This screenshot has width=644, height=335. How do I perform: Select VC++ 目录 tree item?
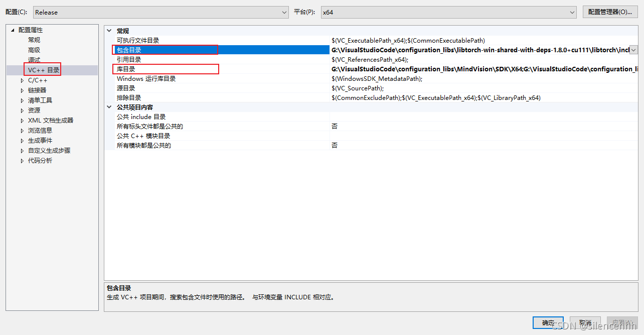pos(44,70)
